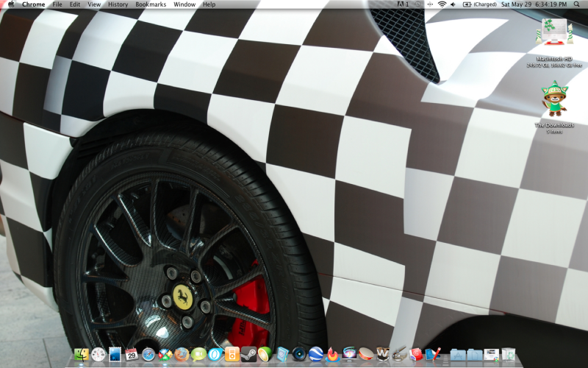Image resolution: width=588 pixels, height=368 pixels.
Task: Launch Dashboard gauge icon in dock
Action: click(x=98, y=355)
